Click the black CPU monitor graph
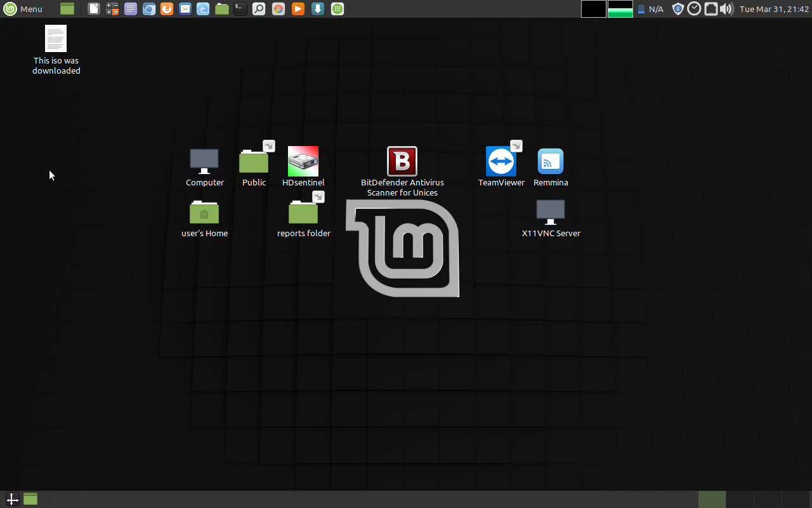812x508 pixels. (x=594, y=9)
